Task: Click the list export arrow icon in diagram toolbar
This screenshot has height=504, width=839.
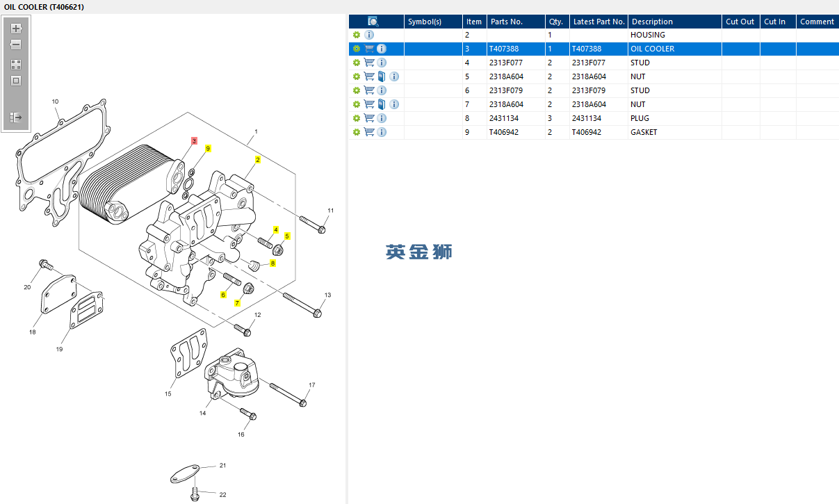Action: (16, 117)
